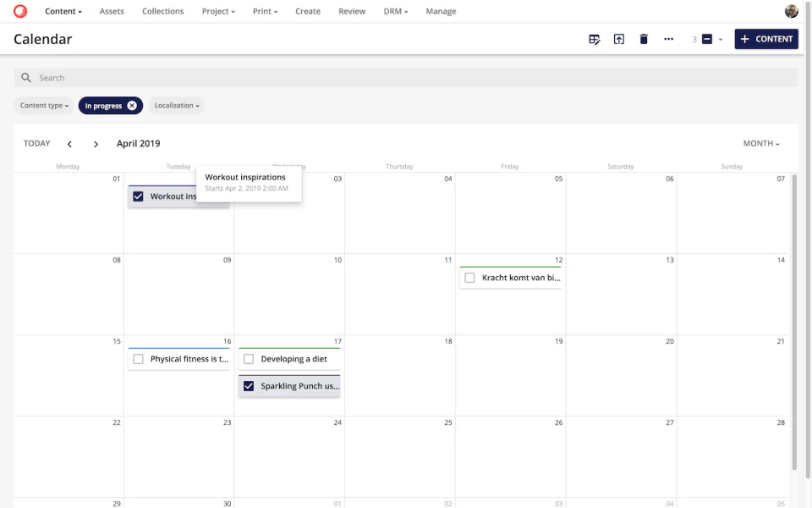Open the Content type filter dropdown
This screenshot has height=508, width=812.
[x=43, y=105]
